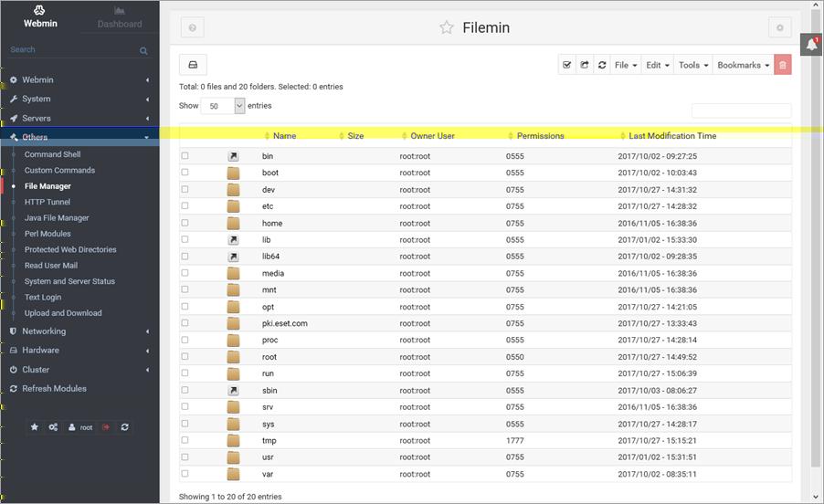Click the folder icon for var
The image size is (824, 504).
pyautogui.click(x=233, y=474)
